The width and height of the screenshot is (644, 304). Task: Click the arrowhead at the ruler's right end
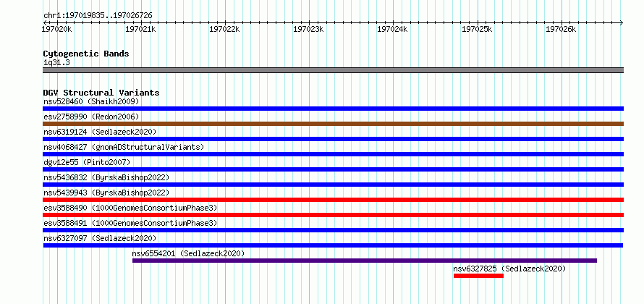622,22
